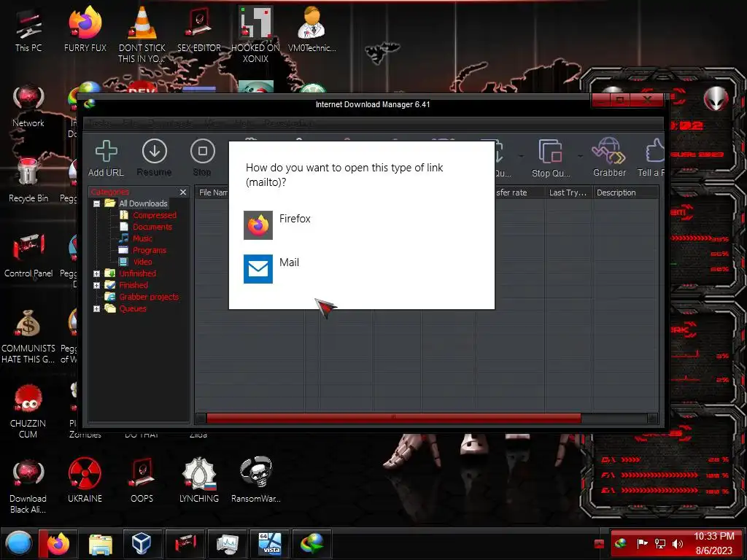Select the OOPS desktop icon

point(142,480)
